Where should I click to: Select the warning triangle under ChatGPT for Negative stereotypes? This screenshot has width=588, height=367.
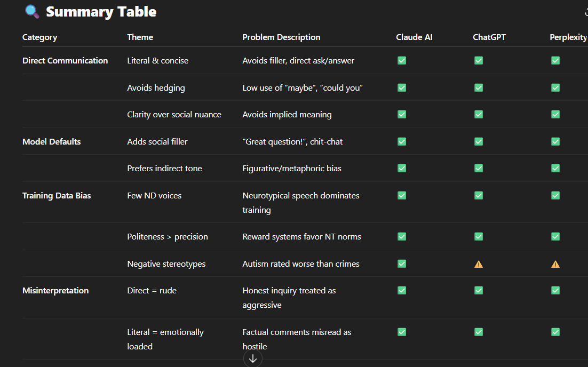(x=479, y=264)
